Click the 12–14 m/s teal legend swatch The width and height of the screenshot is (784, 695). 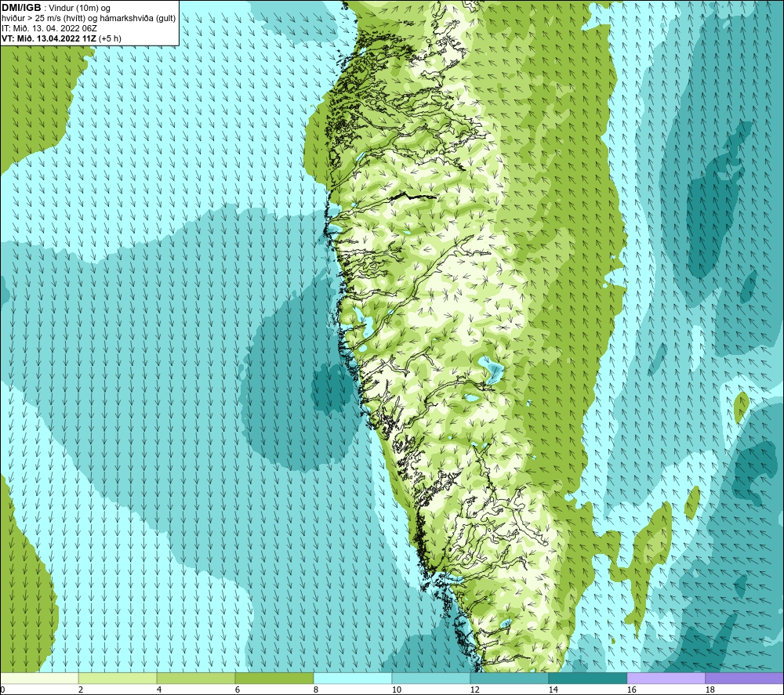509,678
